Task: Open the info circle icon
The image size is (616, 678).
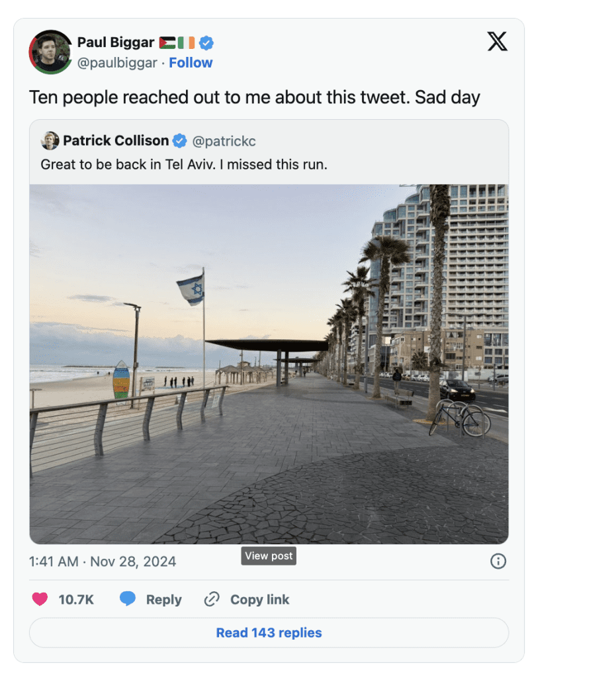Action: tap(498, 561)
